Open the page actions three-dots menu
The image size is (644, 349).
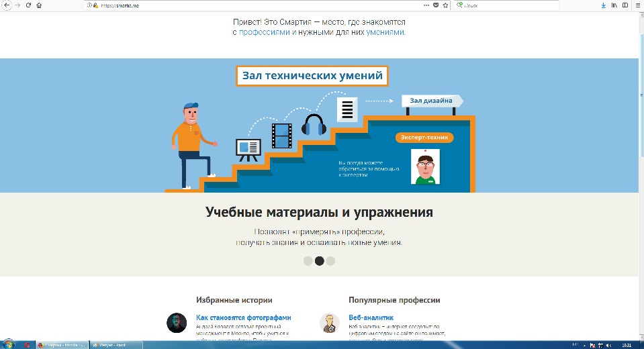tap(426, 5)
